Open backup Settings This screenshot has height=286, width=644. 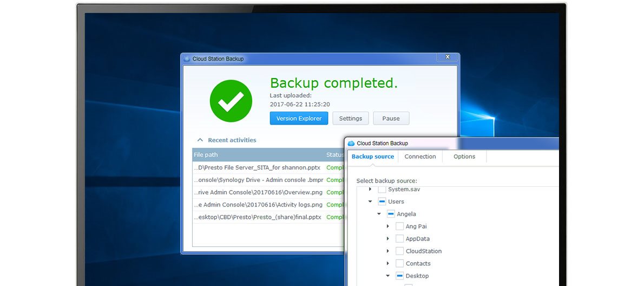[350, 118]
